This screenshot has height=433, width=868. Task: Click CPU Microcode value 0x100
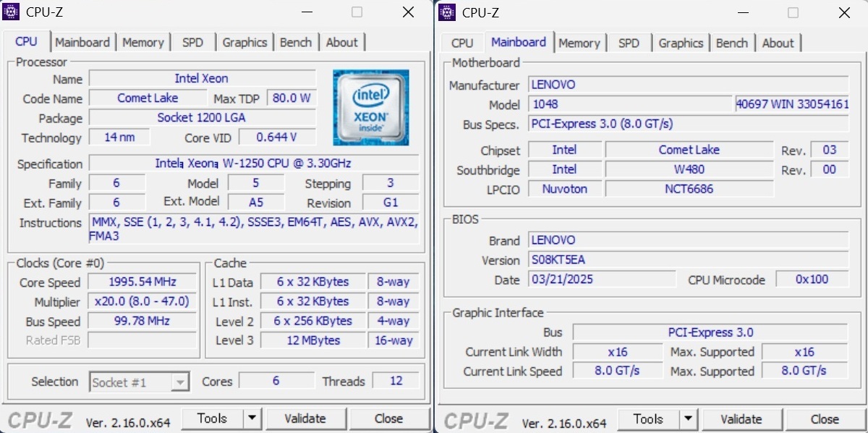click(x=812, y=279)
